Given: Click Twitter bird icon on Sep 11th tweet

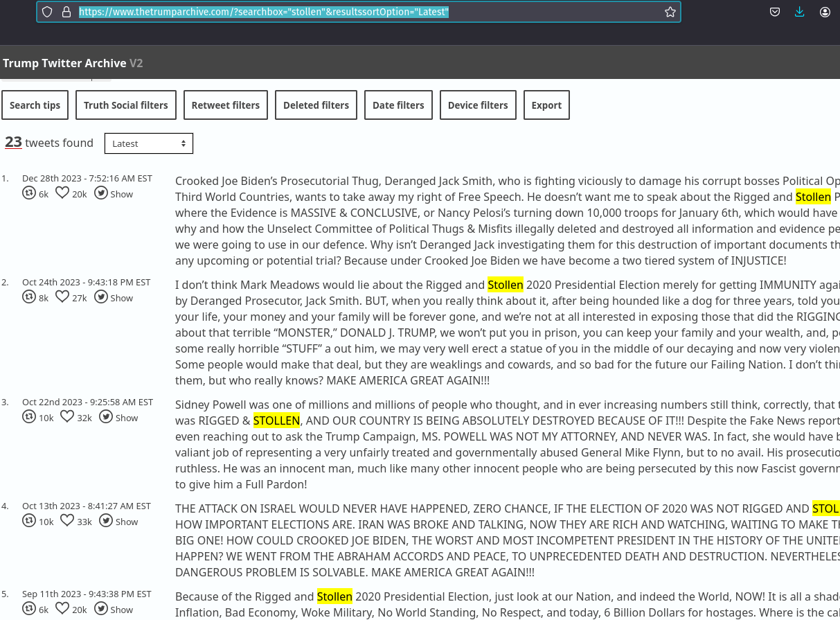Looking at the screenshot, I should pyautogui.click(x=101, y=609).
